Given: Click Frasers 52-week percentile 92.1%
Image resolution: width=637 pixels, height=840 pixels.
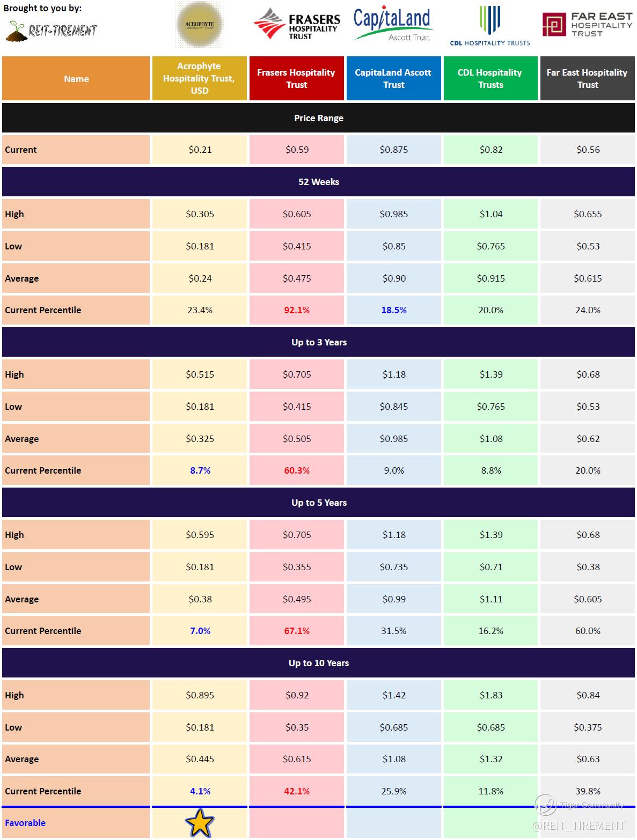Looking at the screenshot, I should tap(297, 310).
